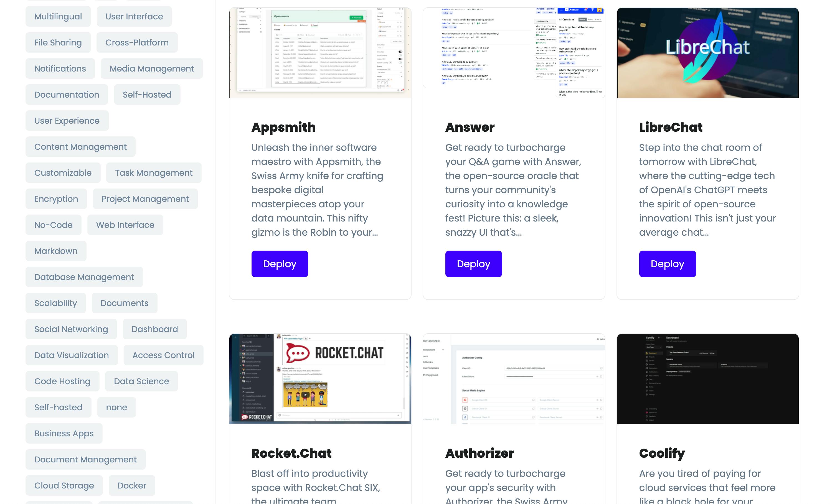Open the Rocket.Chat preview image
The image size is (832, 504).
point(320,379)
